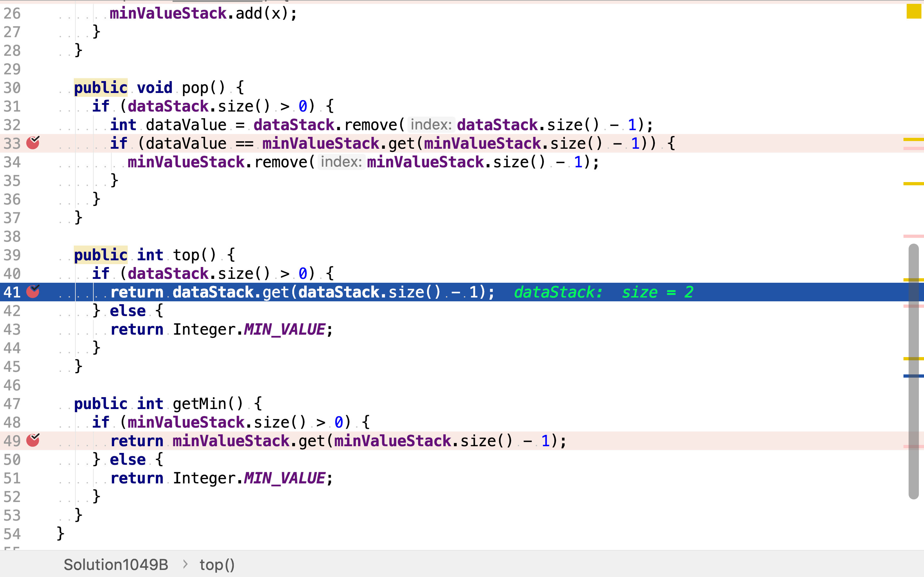Remove breakpoint icon on line 49
The image size is (924, 577).
(x=33, y=441)
